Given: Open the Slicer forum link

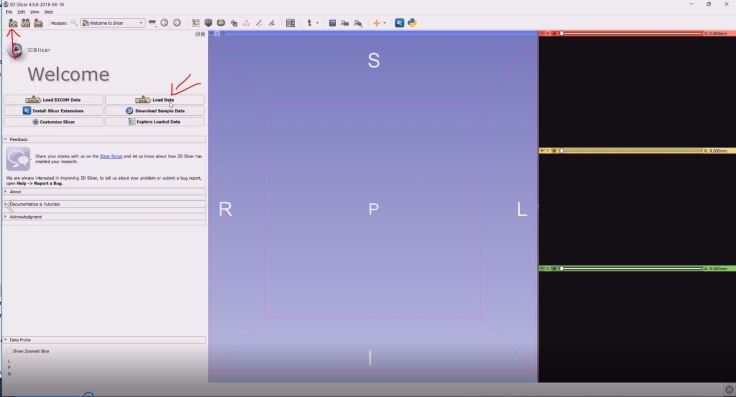Looking at the screenshot, I should [111, 156].
